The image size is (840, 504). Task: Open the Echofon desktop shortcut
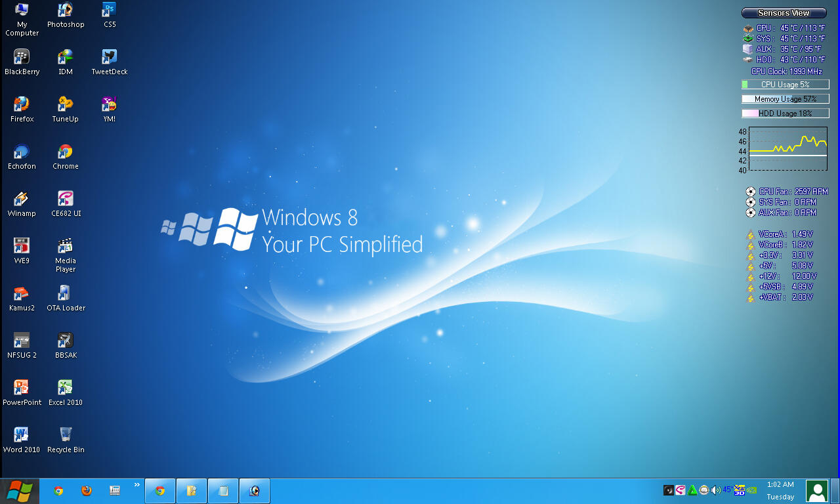point(22,157)
